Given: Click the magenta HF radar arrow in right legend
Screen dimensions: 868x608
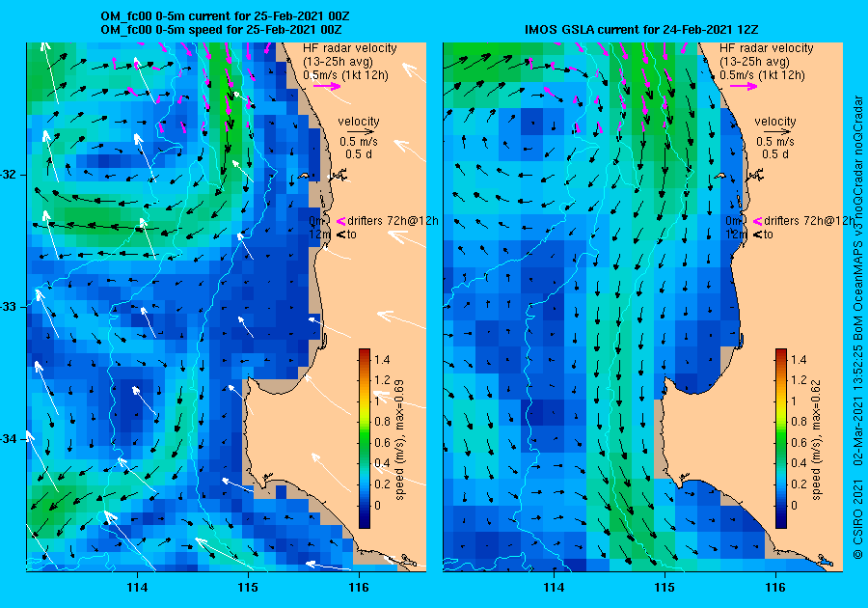Looking at the screenshot, I should pyautogui.click(x=744, y=86).
